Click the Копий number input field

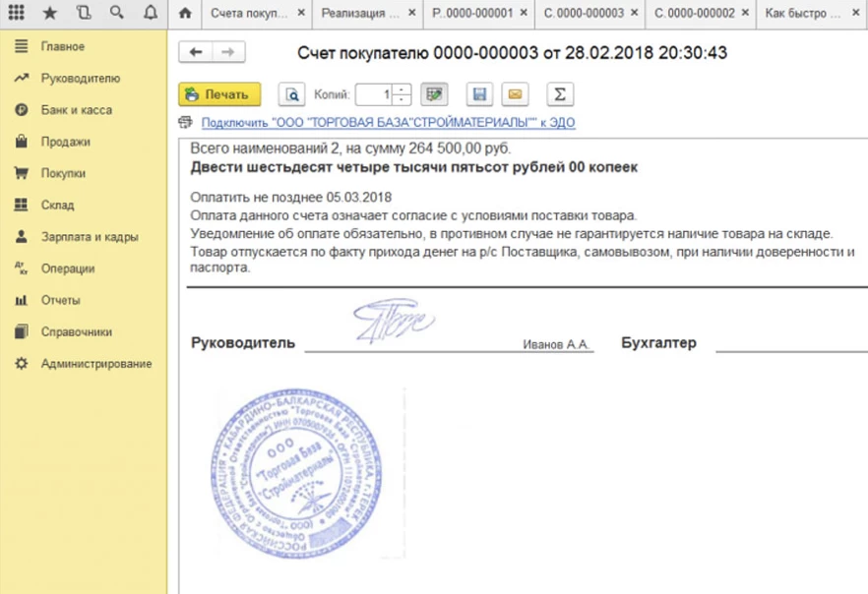pyautogui.click(x=374, y=94)
